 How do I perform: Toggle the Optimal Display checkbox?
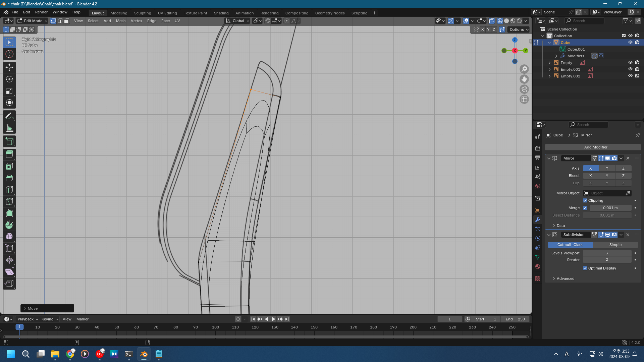click(x=585, y=268)
